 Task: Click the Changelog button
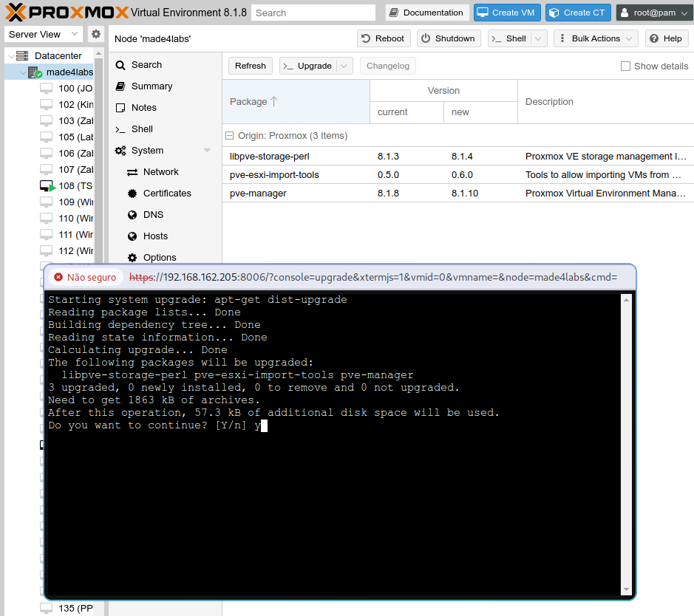click(x=388, y=66)
